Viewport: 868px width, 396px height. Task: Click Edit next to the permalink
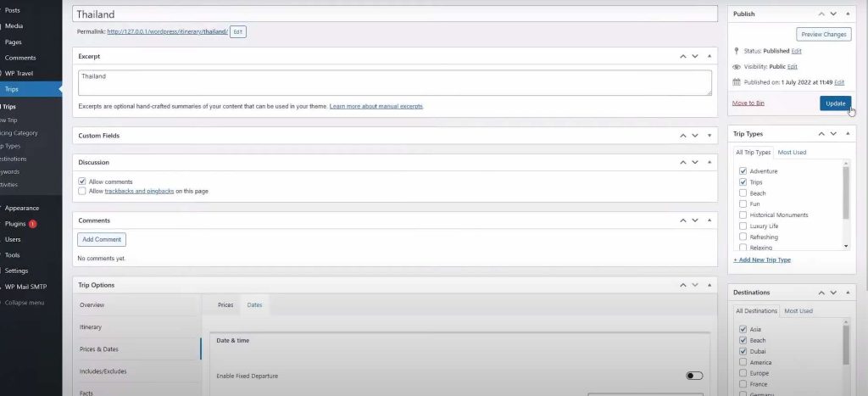coord(238,32)
